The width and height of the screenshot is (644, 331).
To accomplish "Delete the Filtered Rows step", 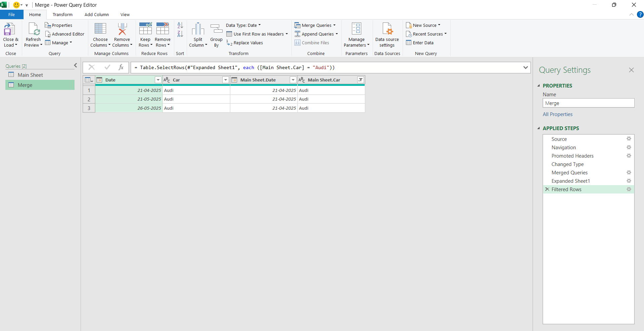I will click(547, 189).
